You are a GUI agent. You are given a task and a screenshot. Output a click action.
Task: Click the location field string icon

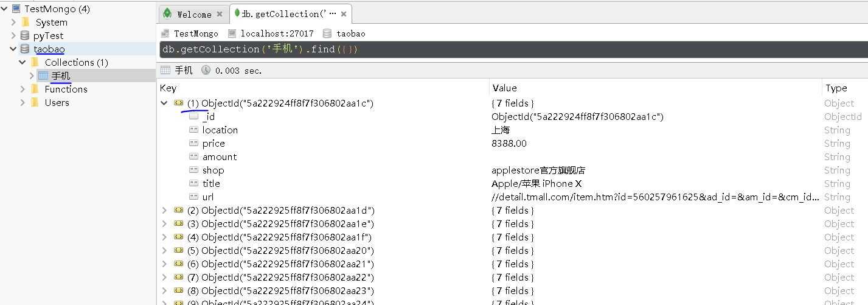[x=193, y=130]
